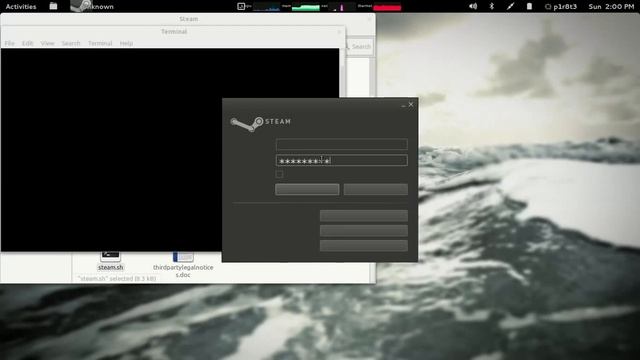Viewport: 640px width, 360px height.
Task: Click the Steam folder window title bar
Action: click(x=188, y=19)
